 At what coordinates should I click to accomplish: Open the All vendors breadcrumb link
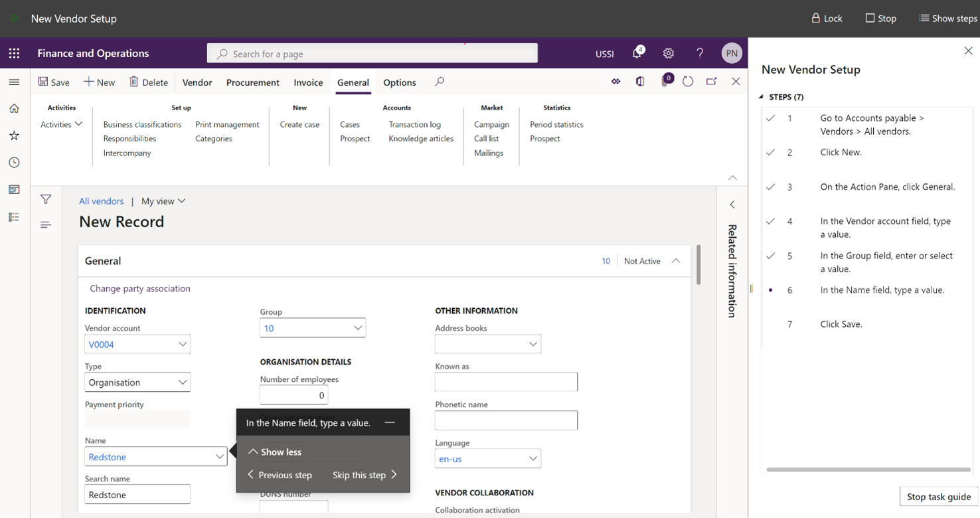[x=101, y=201]
